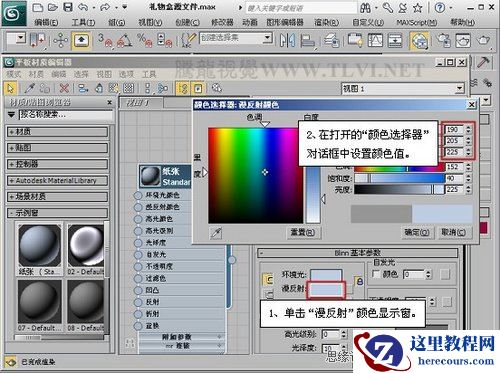The width and height of the screenshot is (500, 373).
Task: Click the 环境光 color swatch
Action: coord(326,275)
